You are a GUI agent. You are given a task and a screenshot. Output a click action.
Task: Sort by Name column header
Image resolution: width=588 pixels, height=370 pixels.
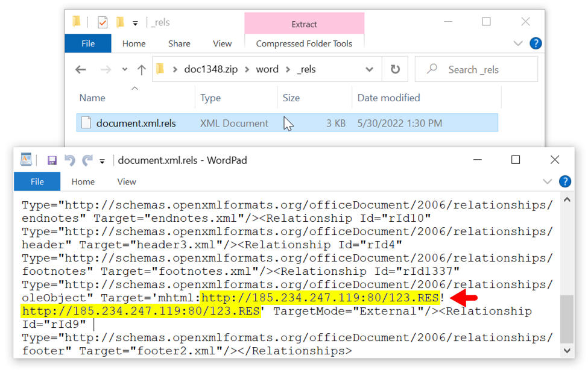point(92,98)
